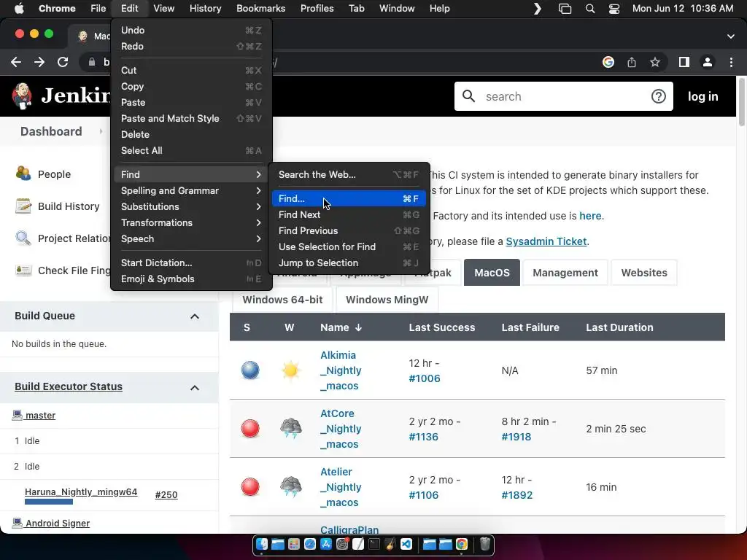Viewport: 747px width, 560px height.
Task: Click the storm weather icon for AtCore_Nightly_macos
Action: tap(290, 429)
